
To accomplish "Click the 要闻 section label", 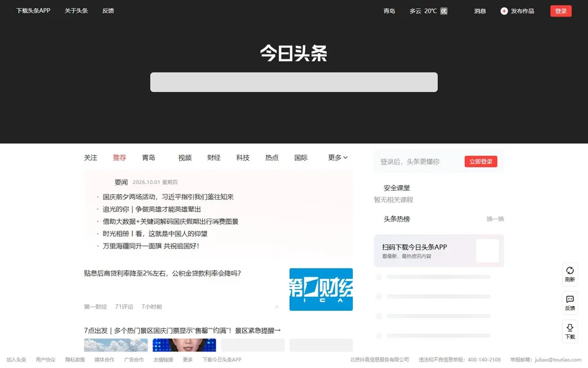I will (x=121, y=182).
